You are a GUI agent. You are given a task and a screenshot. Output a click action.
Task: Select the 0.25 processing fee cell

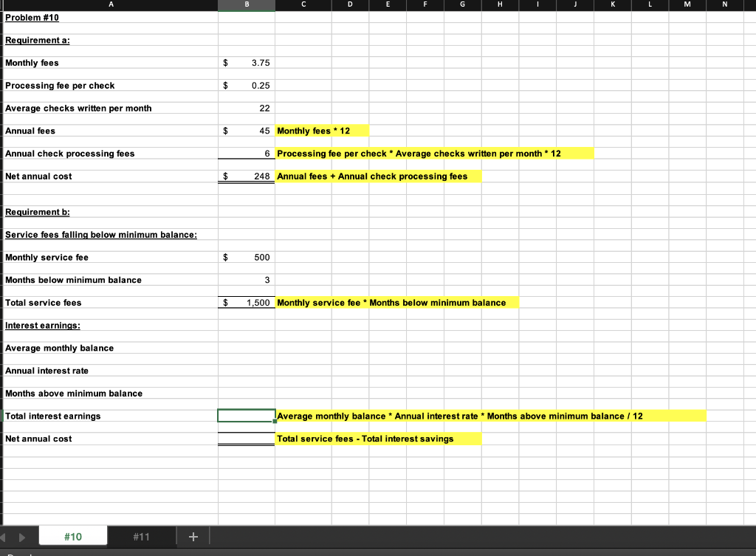247,86
